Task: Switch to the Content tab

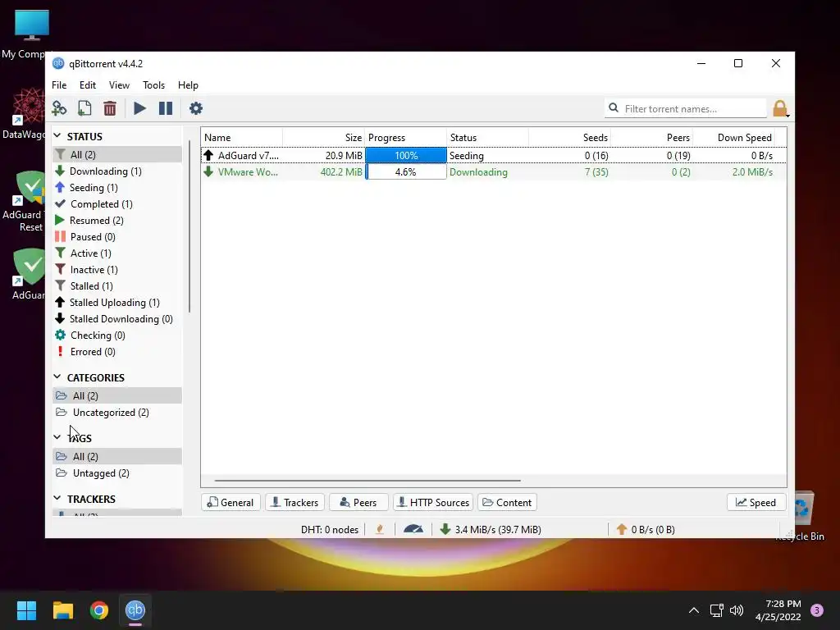Action: pyautogui.click(x=507, y=503)
